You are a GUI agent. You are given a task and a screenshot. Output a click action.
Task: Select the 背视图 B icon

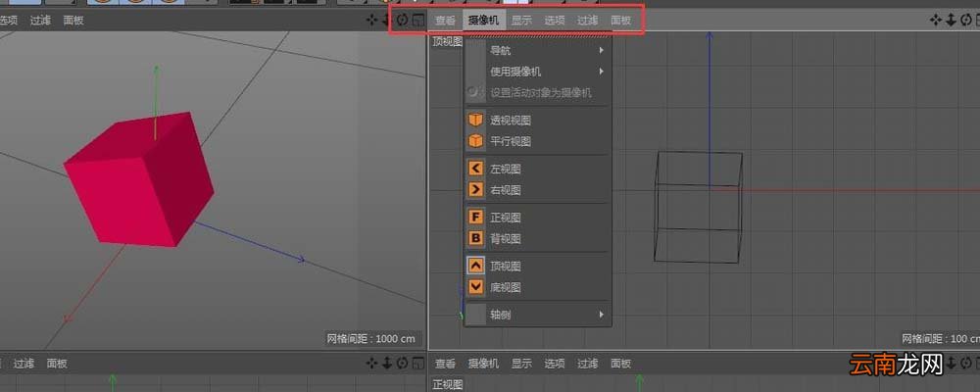(x=476, y=238)
